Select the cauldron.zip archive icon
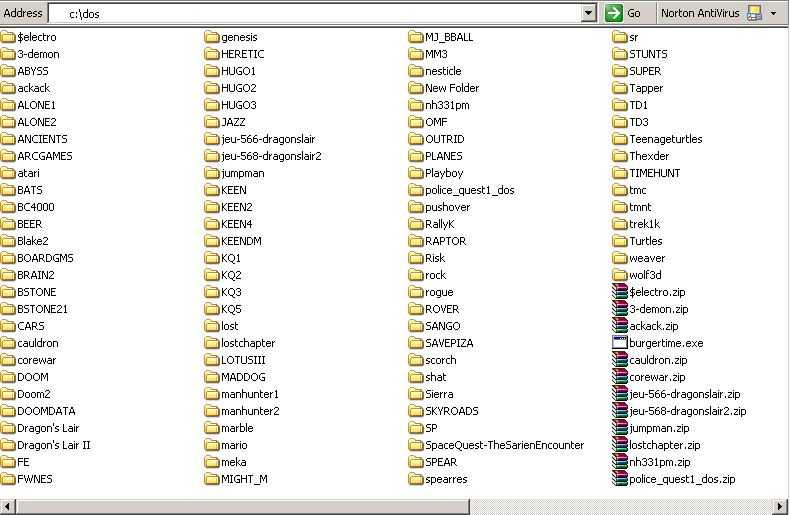Viewport: 790px width, 515px height. 620,360
